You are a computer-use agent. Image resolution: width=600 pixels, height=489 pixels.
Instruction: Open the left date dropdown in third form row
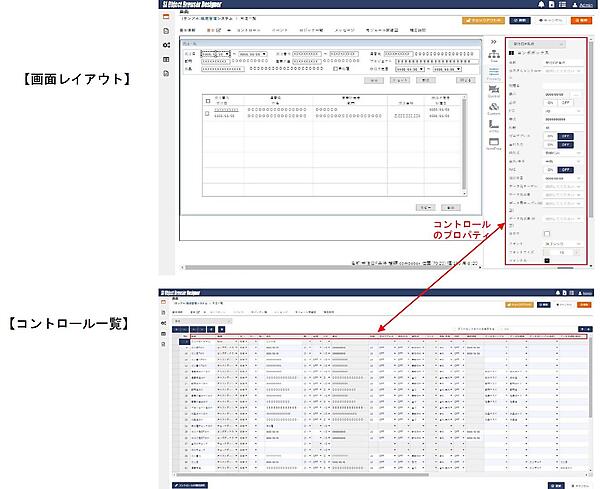pyautogui.click(x=410, y=69)
